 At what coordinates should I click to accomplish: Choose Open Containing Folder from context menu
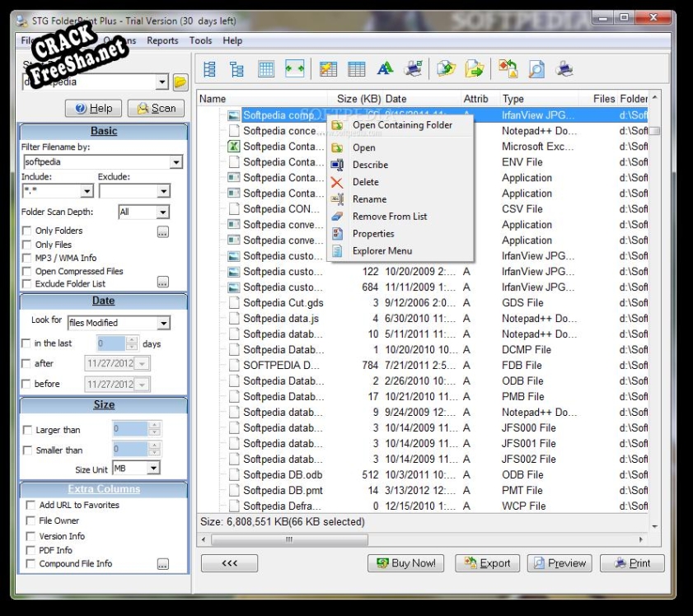[x=402, y=125]
